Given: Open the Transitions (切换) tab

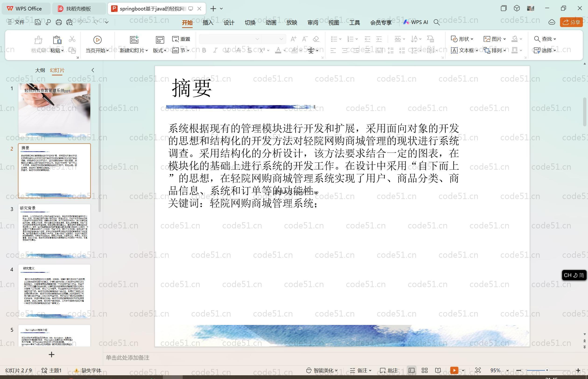Looking at the screenshot, I should (250, 23).
